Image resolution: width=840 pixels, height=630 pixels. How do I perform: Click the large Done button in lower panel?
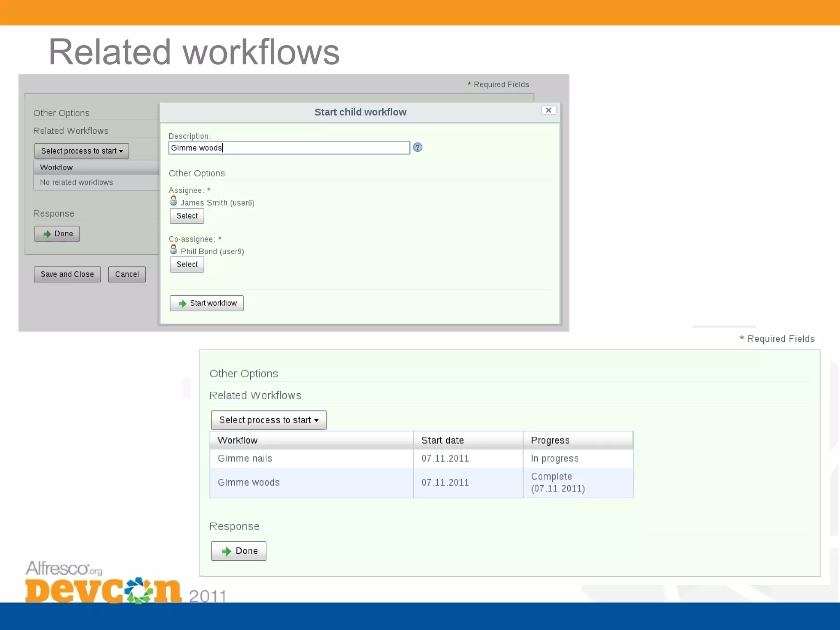[x=239, y=551]
